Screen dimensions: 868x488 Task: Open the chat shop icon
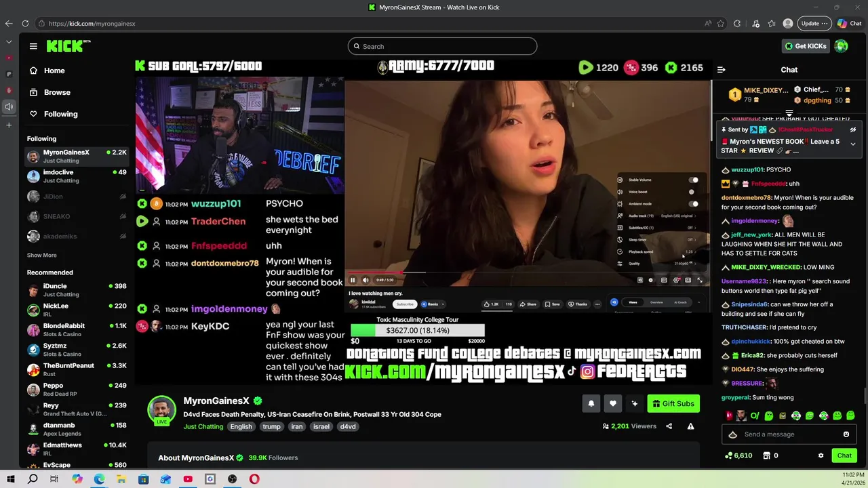click(x=766, y=455)
